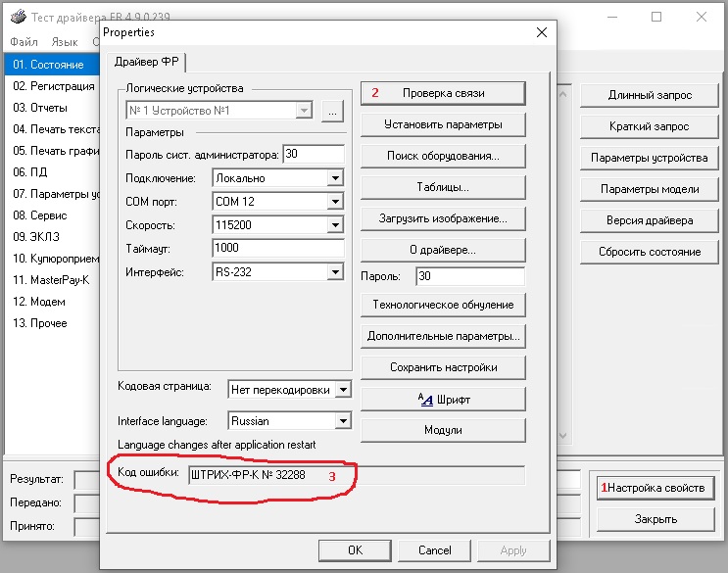Screen dimensions: 728x573
Task: Click the Шрифт font button
Action: [443, 399]
